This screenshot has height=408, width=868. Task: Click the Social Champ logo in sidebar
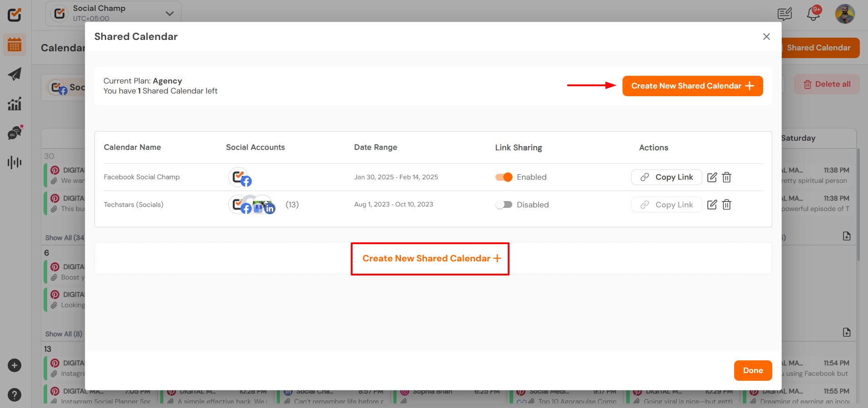pos(15,15)
